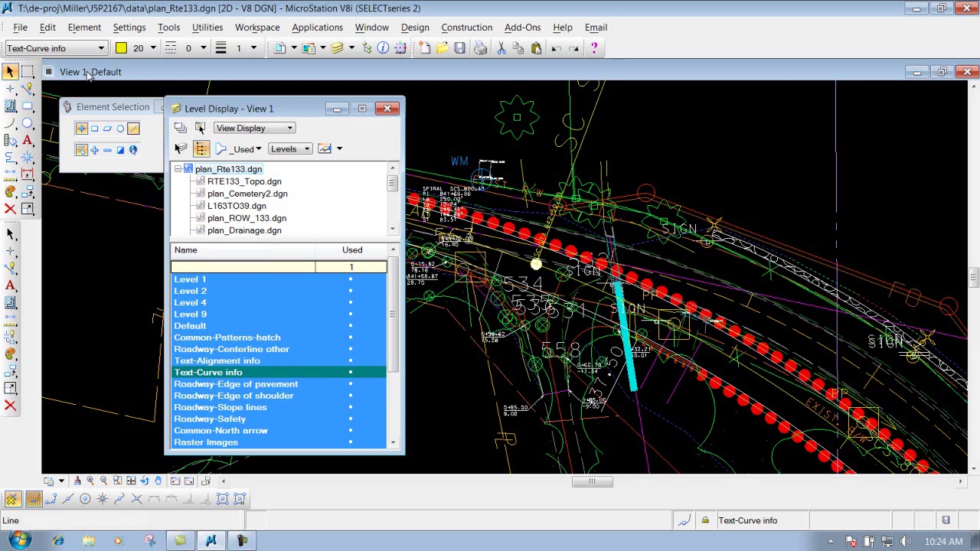Choose the Place Text tool
The height and width of the screenshot is (551, 980).
[x=28, y=140]
